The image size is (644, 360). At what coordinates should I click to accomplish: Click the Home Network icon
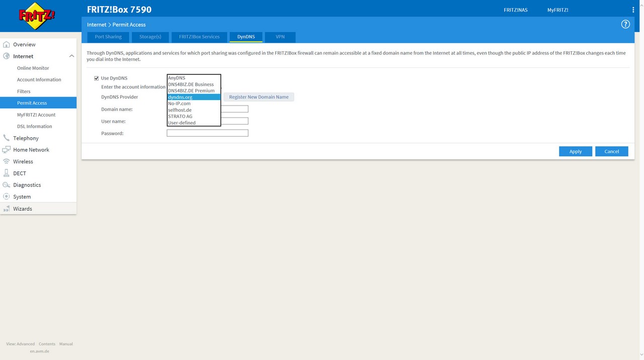point(7,150)
